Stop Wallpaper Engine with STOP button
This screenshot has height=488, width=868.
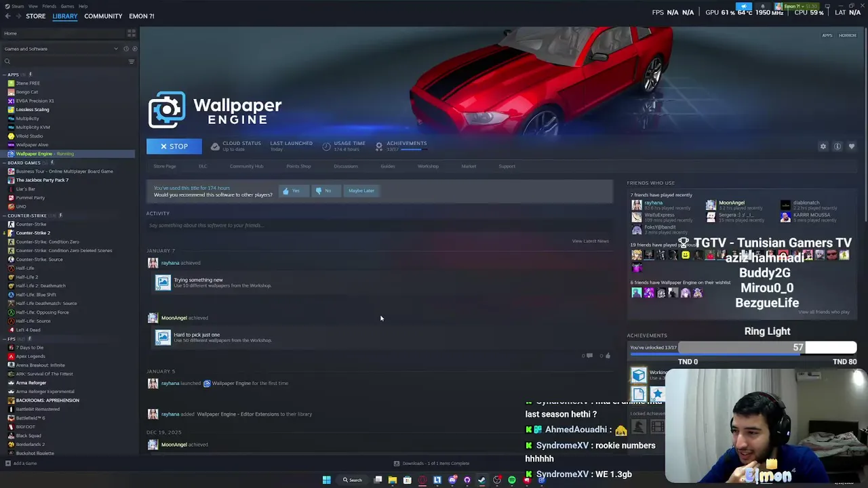(174, 146)
